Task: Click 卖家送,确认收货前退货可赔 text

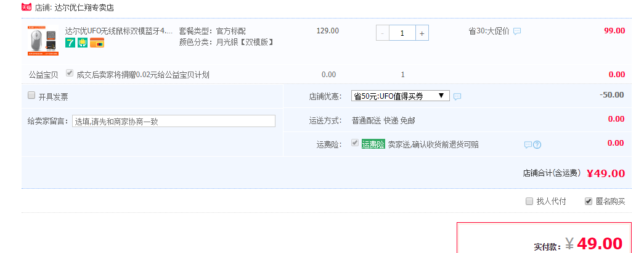Action: pyautogui.click(x=433, y=144)
